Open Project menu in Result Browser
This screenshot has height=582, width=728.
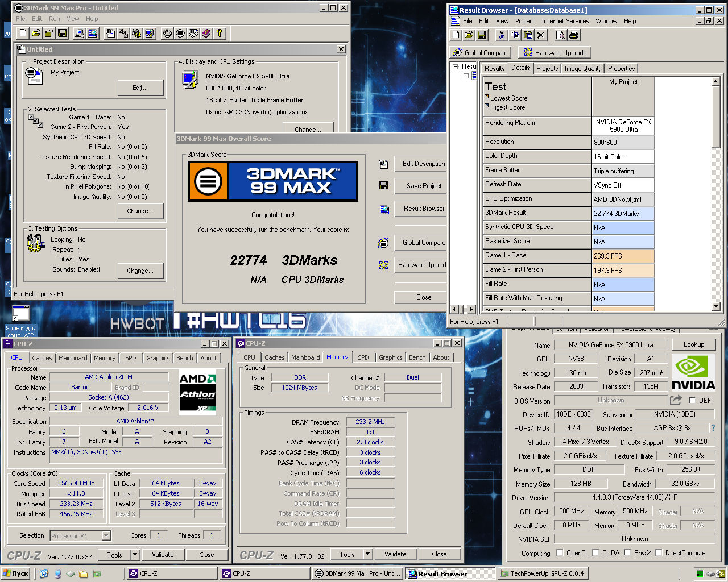click(525, 21)
